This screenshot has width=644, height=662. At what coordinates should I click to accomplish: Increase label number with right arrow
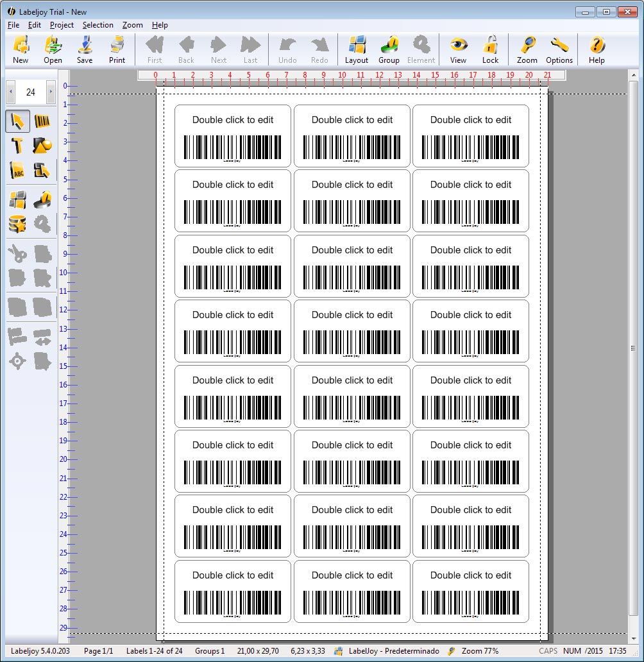(51, 92)
